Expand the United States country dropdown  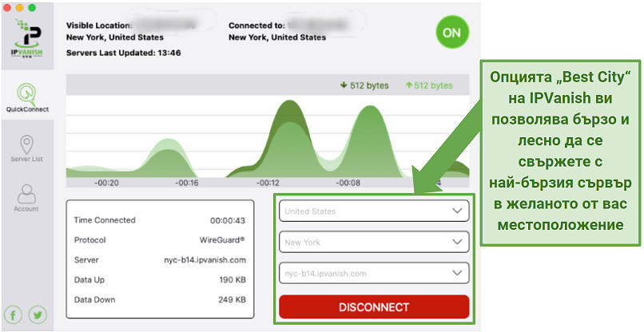pos(374,211)
